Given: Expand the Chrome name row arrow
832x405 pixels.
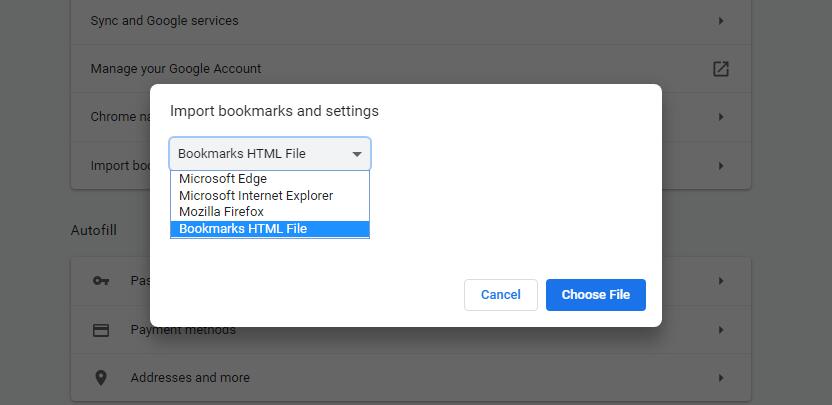Looking at the screenshot, I should pyautogui.click(x=721, y=117).
